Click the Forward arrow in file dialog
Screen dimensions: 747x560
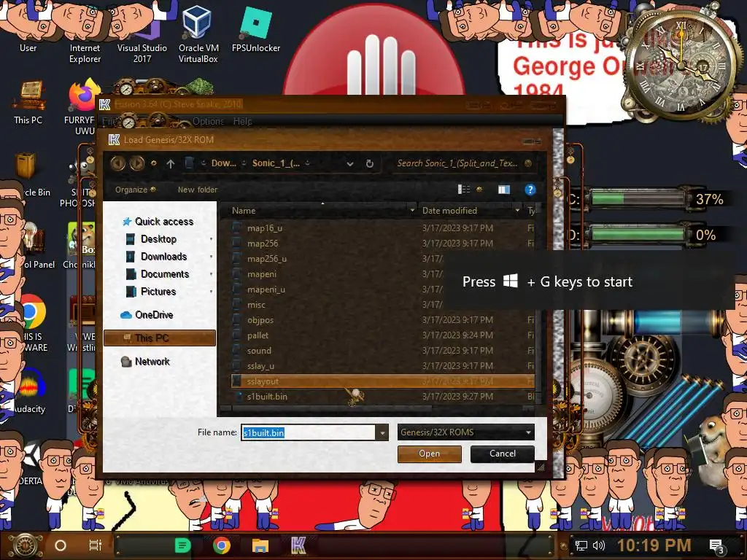pyautogui.click(x=136, y=163)
